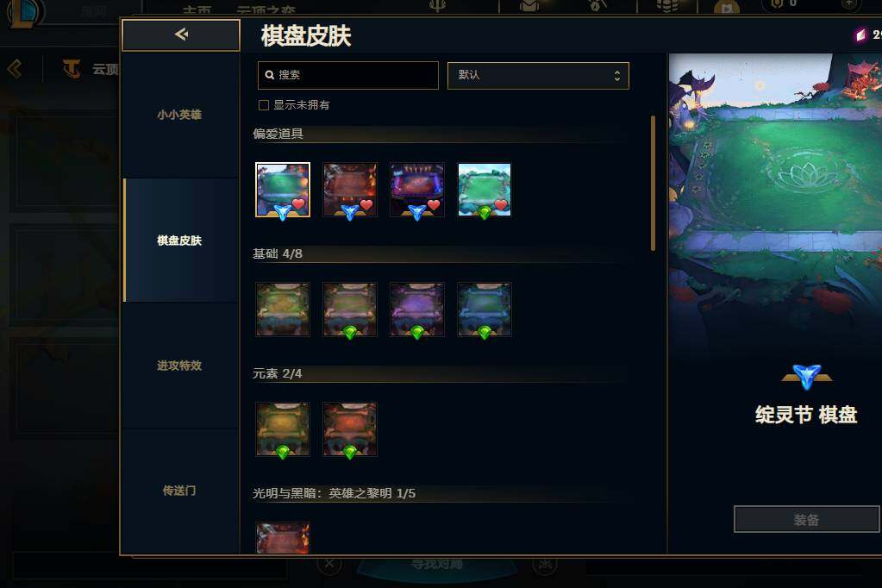
Task: Select the light green favorite arena thumbnail
Action: point(485,190)
